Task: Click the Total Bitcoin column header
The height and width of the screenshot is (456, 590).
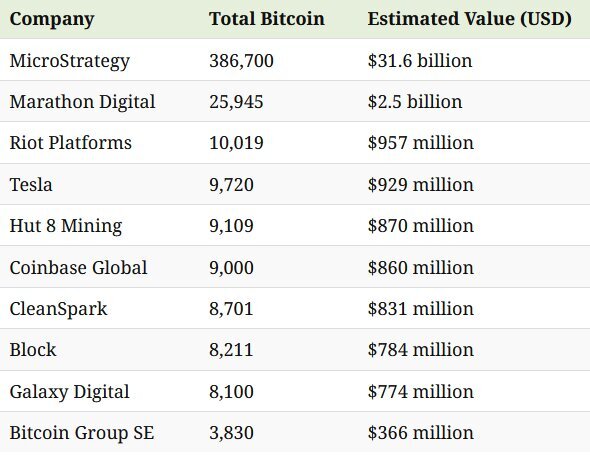Action: pos(267,18)
